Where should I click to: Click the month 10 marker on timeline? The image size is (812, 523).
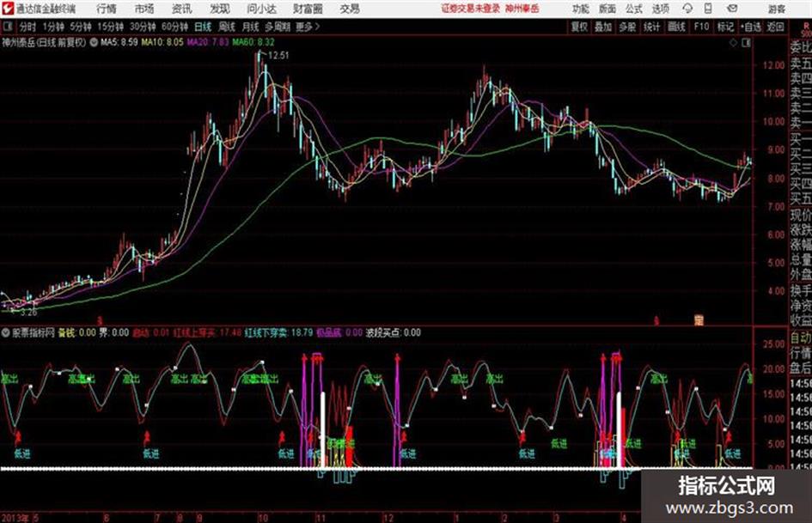[263, 518]
